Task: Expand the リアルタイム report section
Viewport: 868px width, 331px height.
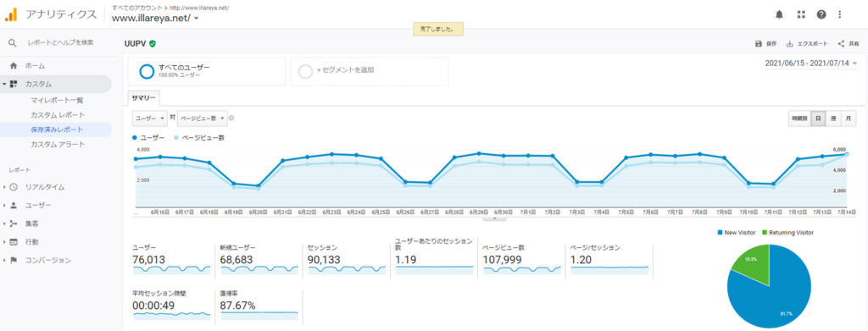Action: [4, 187]
